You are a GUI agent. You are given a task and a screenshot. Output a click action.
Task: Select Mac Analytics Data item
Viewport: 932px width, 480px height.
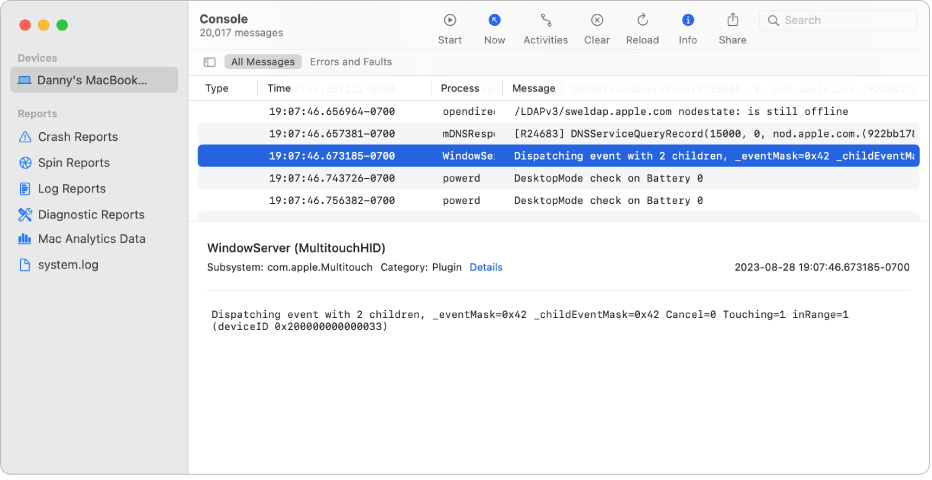click(x=92, y=239)
